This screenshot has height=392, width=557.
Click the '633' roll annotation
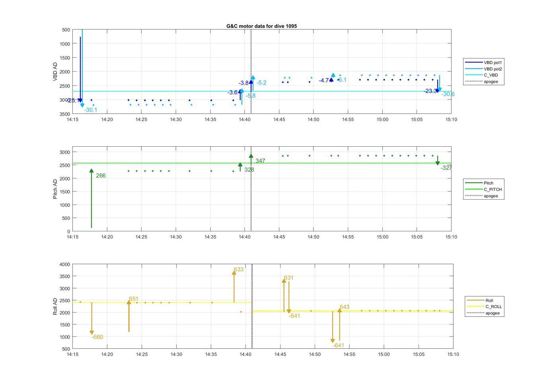239,270
